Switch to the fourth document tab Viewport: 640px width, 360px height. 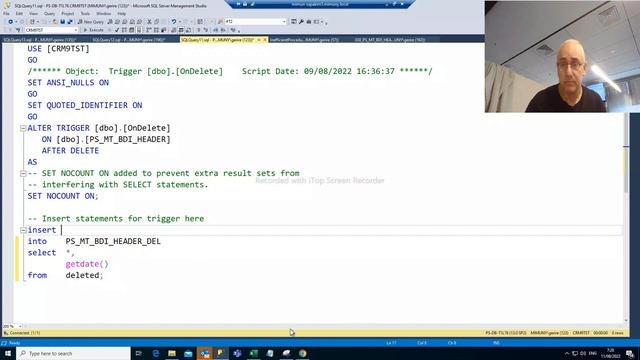[x=304, y=40]
